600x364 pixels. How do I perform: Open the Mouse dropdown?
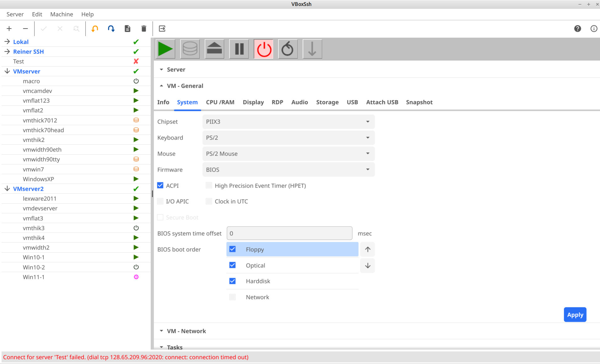[x=288, y=154]
